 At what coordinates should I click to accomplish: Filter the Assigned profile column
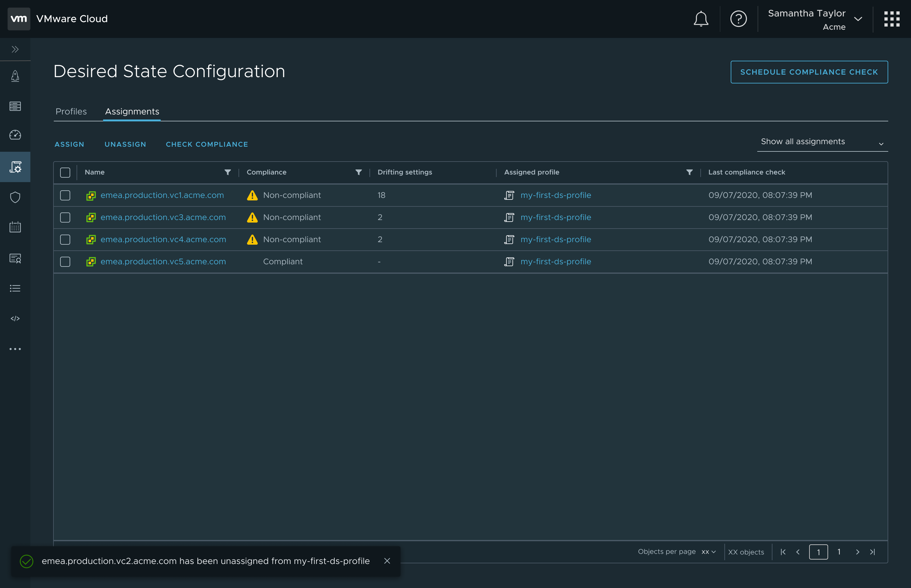[x=690, y=172]
